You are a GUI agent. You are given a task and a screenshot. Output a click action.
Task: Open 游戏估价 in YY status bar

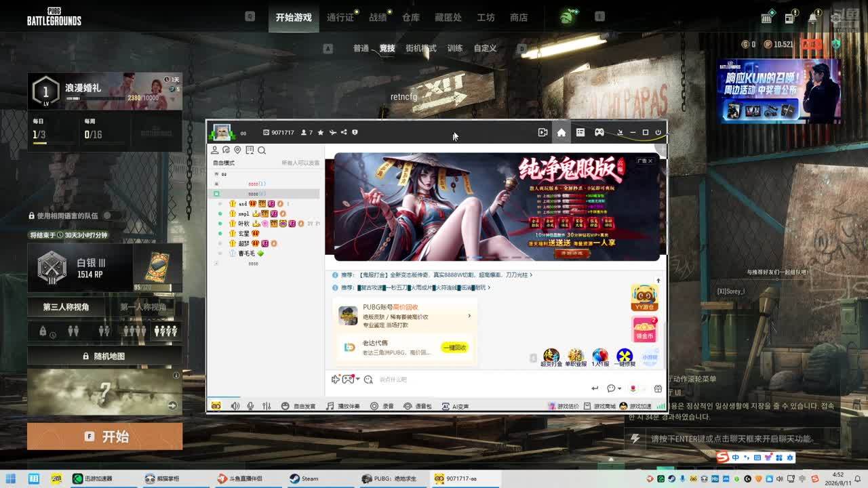tap(564, 406)
